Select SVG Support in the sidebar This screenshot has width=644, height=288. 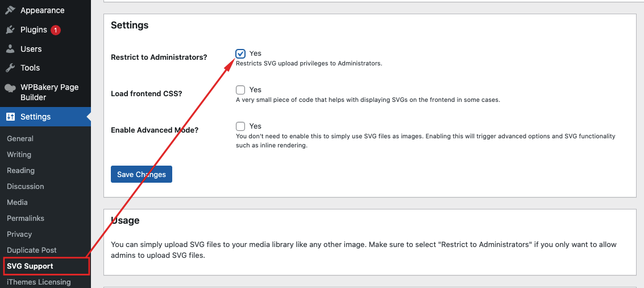click(30, 266)
